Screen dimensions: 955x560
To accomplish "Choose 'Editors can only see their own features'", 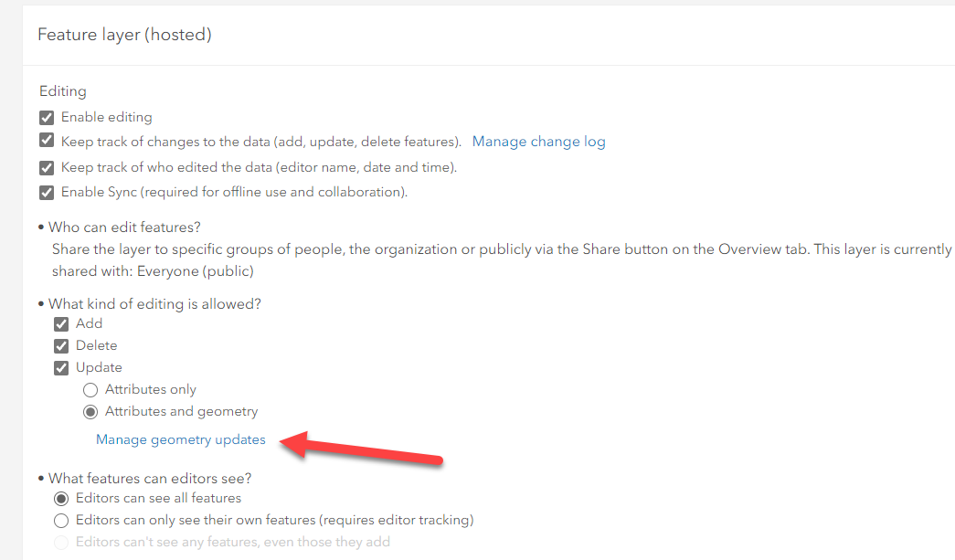I will 61,520.
